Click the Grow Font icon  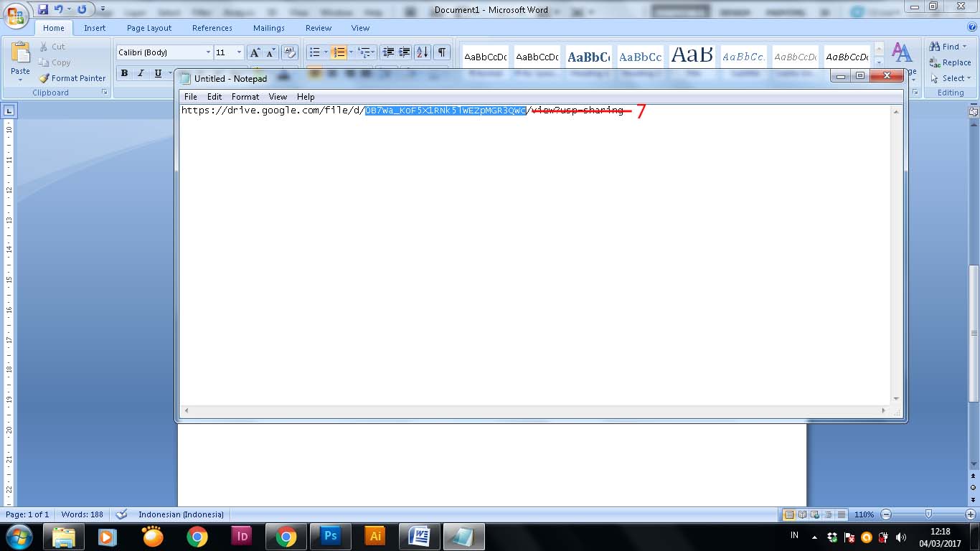255,52
